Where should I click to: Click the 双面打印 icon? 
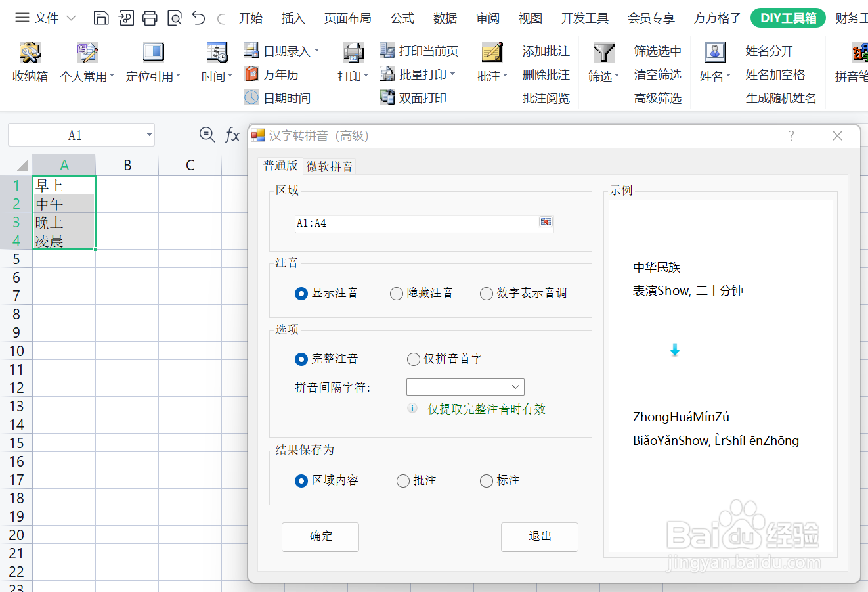coord(387,98)
